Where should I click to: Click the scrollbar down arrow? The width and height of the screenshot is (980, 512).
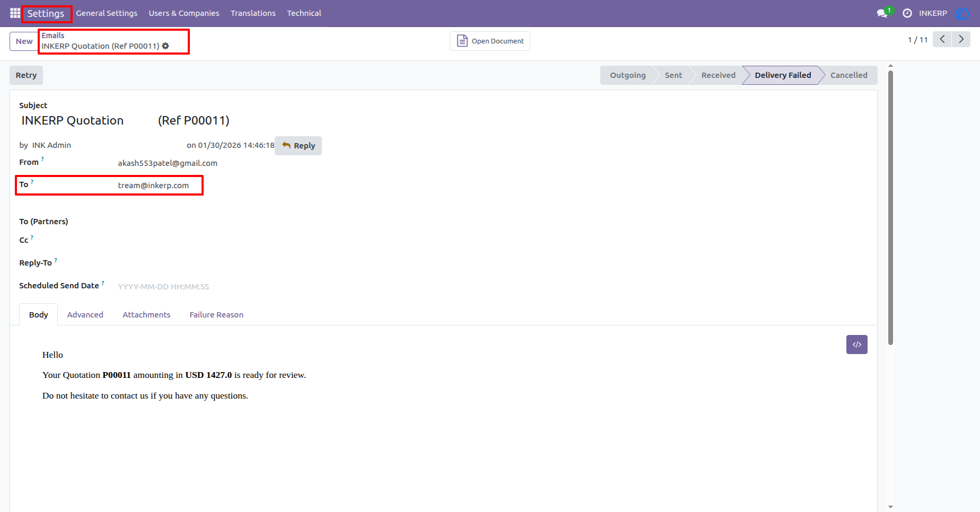pos(890,507)
